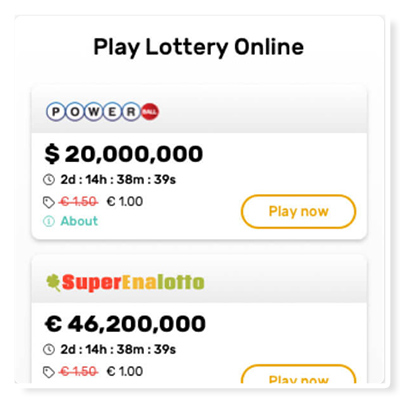The image size is (400, 400).
Task: Click the price tag icon in the Powerball card
Action: 49,202
